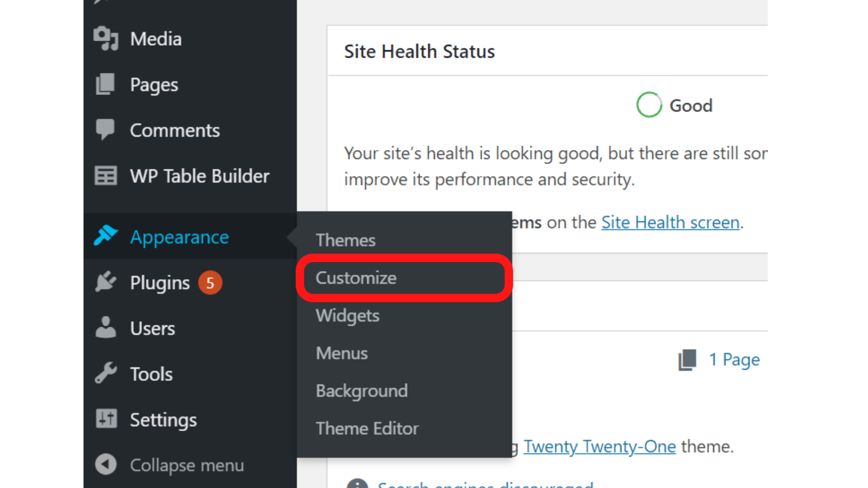Click the Twenty Twenty-One theme link
Screen dimensions: 868x488
599,446
